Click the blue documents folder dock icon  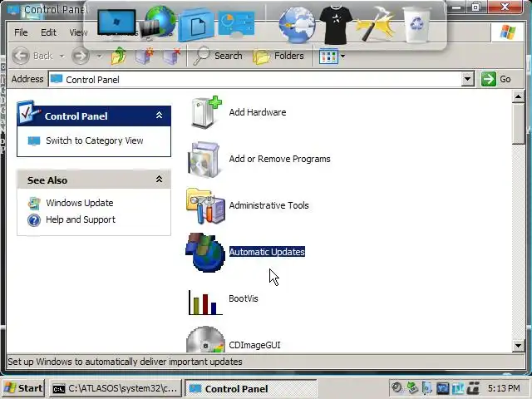pyautogui.click(x=196, y=24)
